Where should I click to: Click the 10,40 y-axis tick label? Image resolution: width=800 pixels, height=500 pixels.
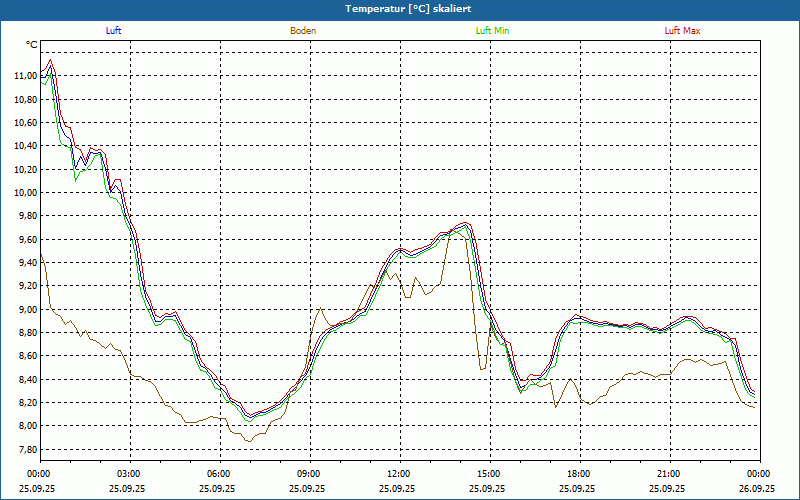[25, 146]
